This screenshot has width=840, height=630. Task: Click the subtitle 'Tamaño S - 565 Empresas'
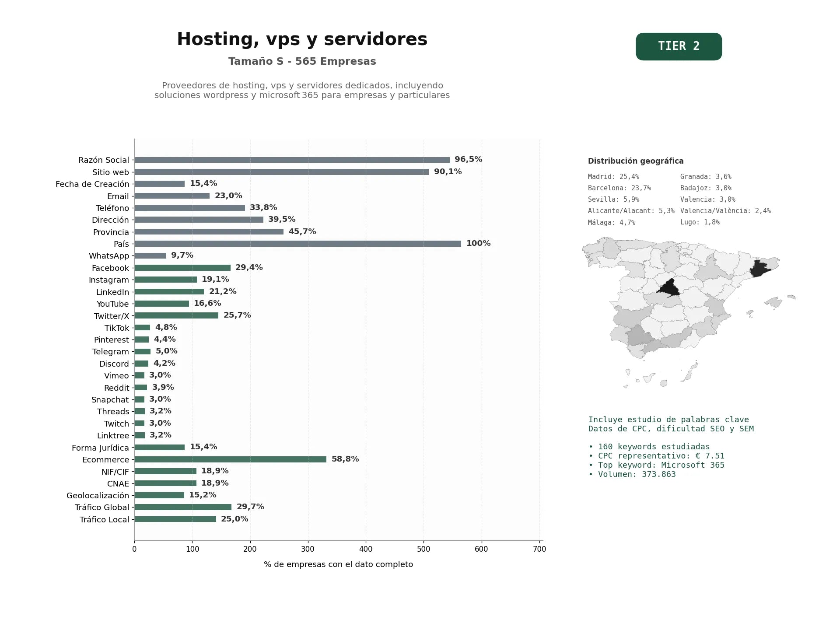[302, 61]
